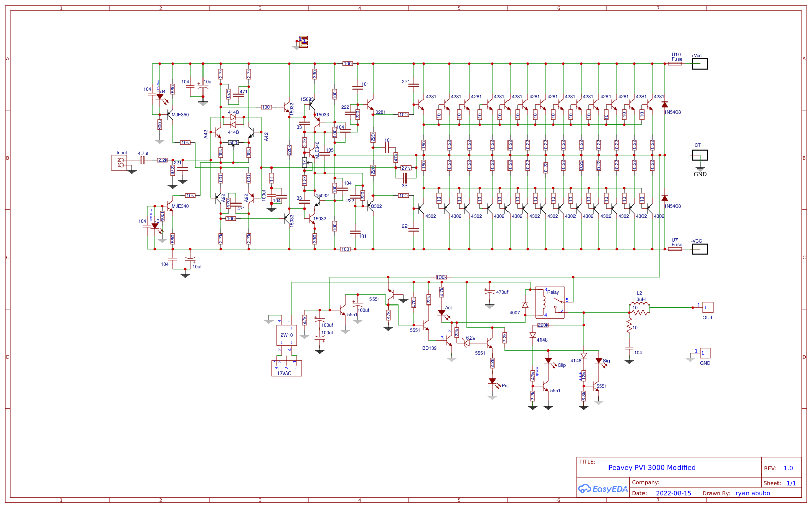Click the Input connector pin 1
812x508 pixels.
(122, 165)
